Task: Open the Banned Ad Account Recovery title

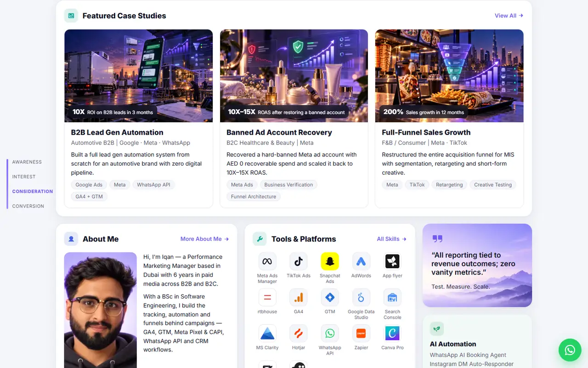Action: click(279, 132)
